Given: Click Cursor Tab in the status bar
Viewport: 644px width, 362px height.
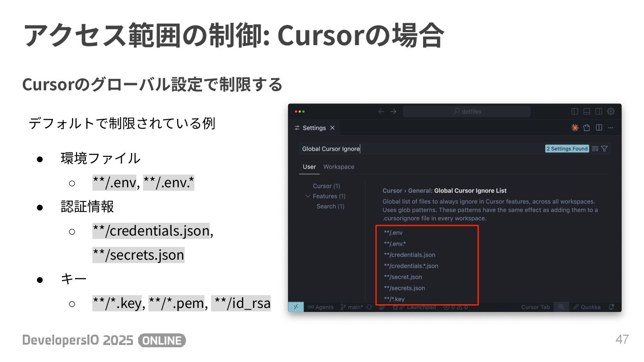Looking at the screenshot, I should (x=536, y=307).
